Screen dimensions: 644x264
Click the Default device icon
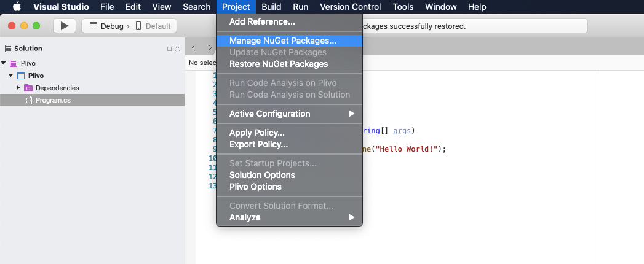tap(138, 26)
